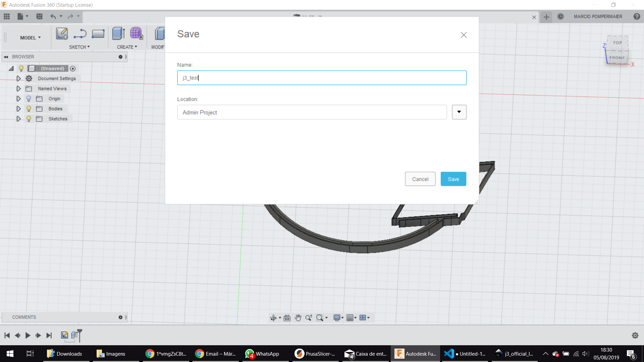Open PrusaSlicer from taskbar
The image size is (644, 362).
coord(315,354)
